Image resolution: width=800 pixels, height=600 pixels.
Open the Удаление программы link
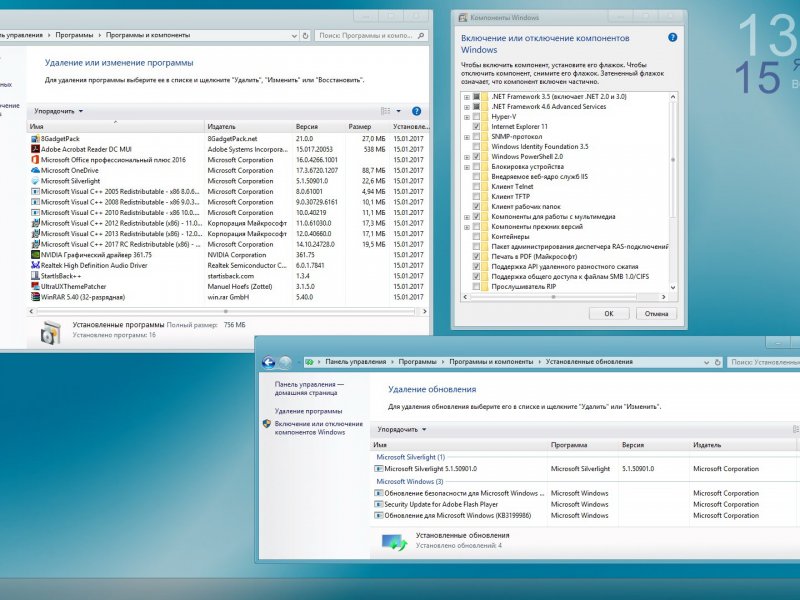[308, 411]
